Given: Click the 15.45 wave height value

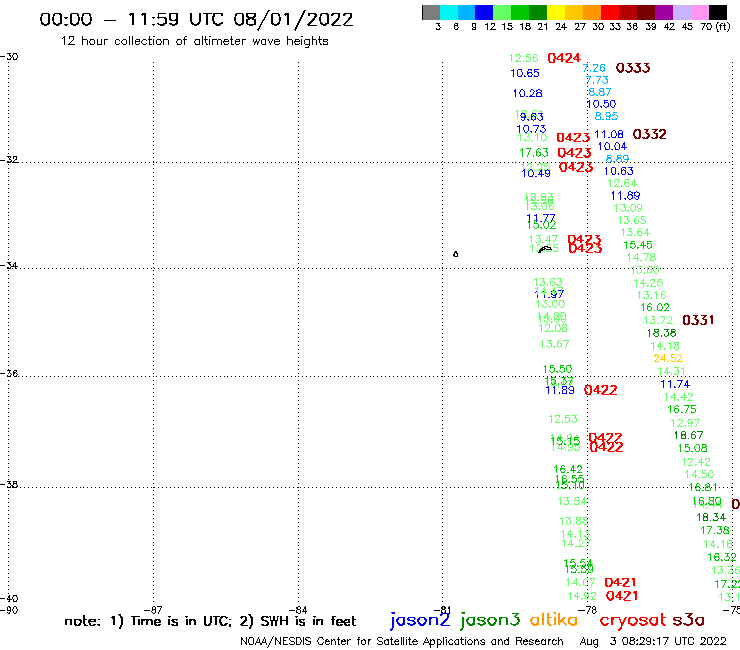Looking at the screenshot, I should [638, 245].
